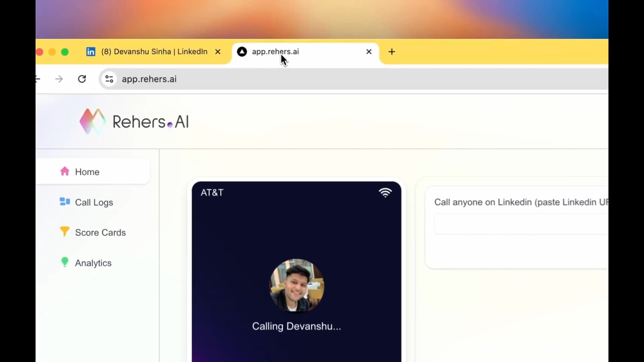Click the Rehers.AI logo
Image resolution: width=644 pixels, height=362 pixels.
coord(134,121)
